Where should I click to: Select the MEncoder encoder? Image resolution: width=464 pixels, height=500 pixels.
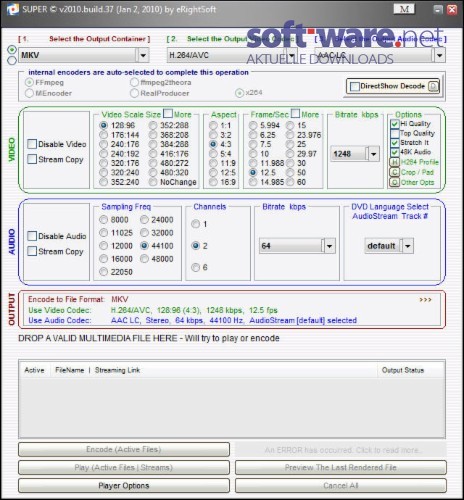click(x=29, y=93)
